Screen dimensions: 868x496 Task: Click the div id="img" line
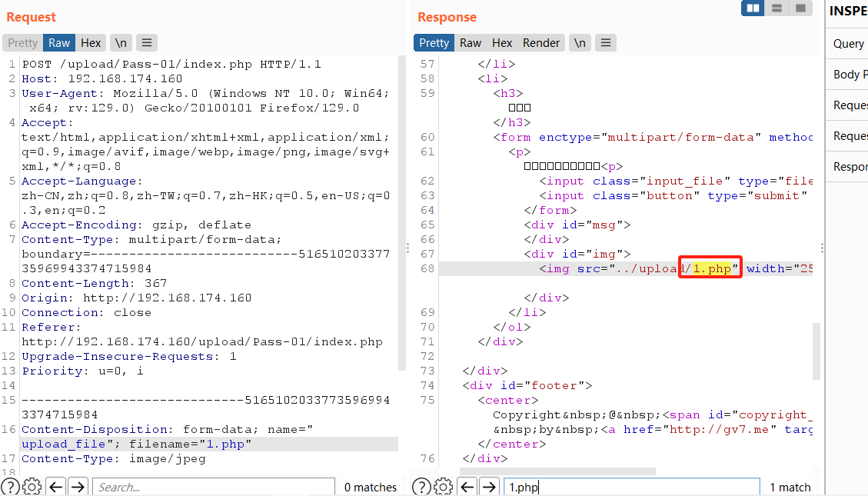click(577, 254)
